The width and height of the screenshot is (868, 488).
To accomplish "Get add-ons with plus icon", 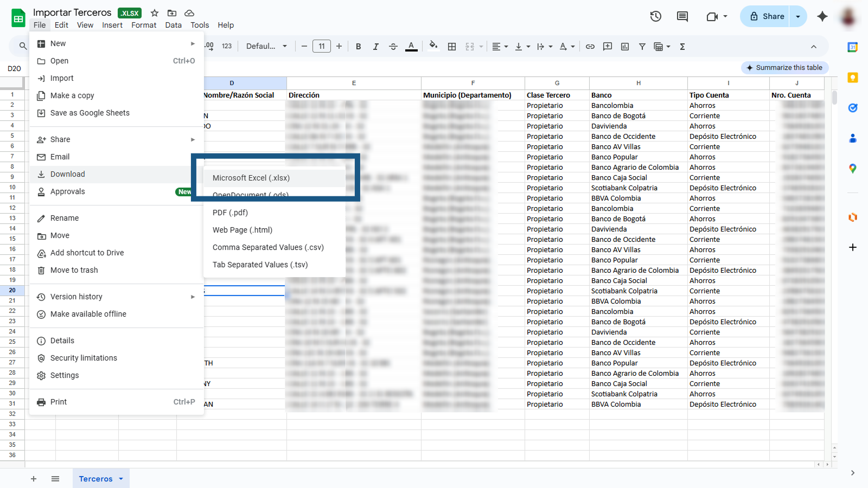I will coord(853,247).
